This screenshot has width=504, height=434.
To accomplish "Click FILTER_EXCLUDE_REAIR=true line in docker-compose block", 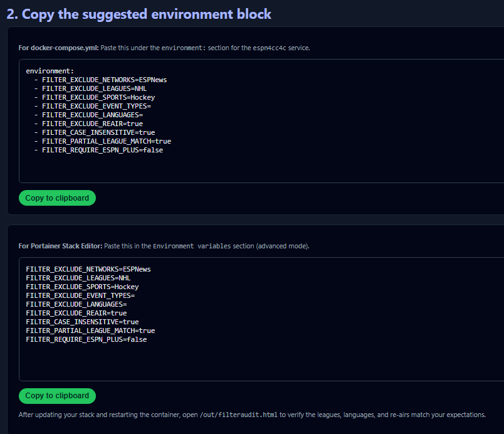I will point(92,124).
